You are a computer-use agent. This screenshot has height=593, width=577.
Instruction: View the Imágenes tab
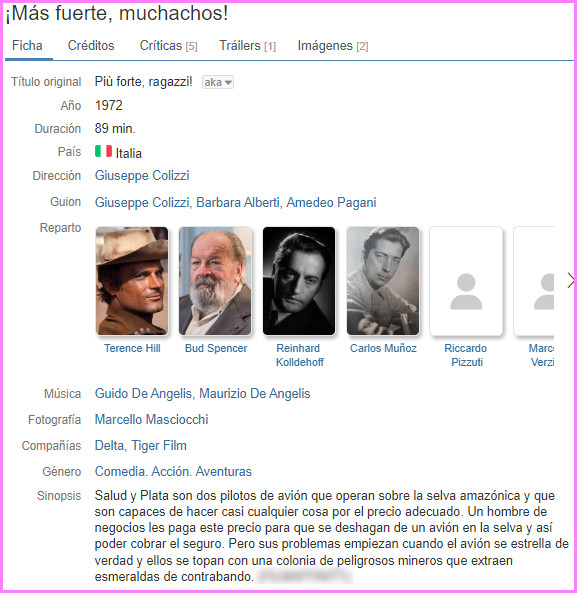pyautogui.click(x=333, y=46)
